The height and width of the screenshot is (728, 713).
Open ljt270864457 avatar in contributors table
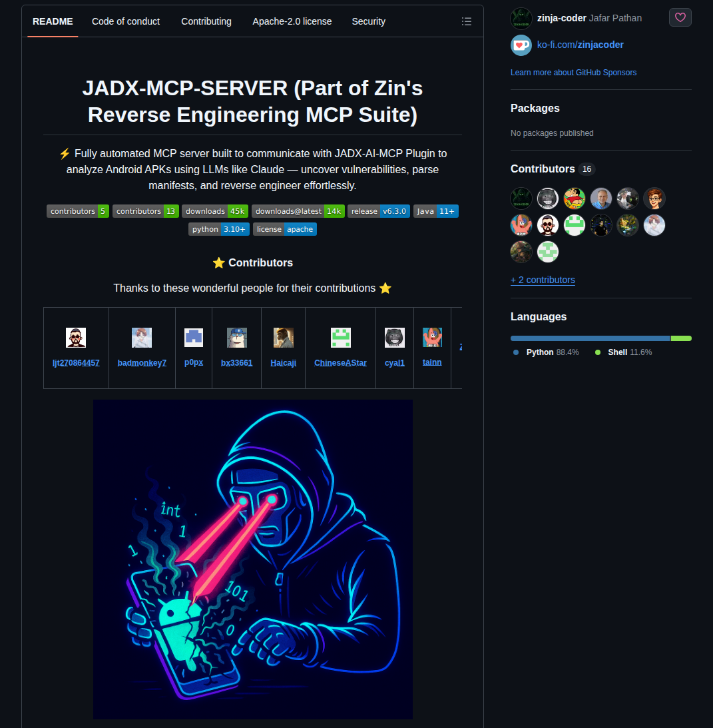(76, 338)
